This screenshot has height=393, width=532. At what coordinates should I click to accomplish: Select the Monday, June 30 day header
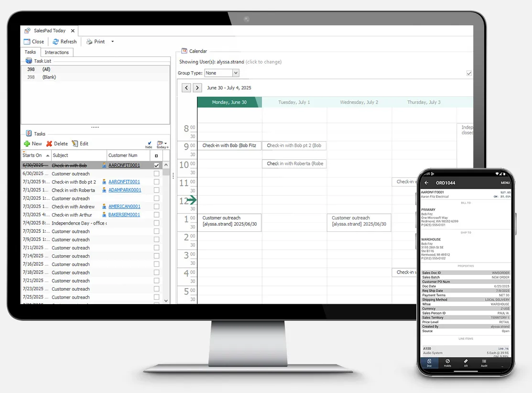click(x=229, y=102)
